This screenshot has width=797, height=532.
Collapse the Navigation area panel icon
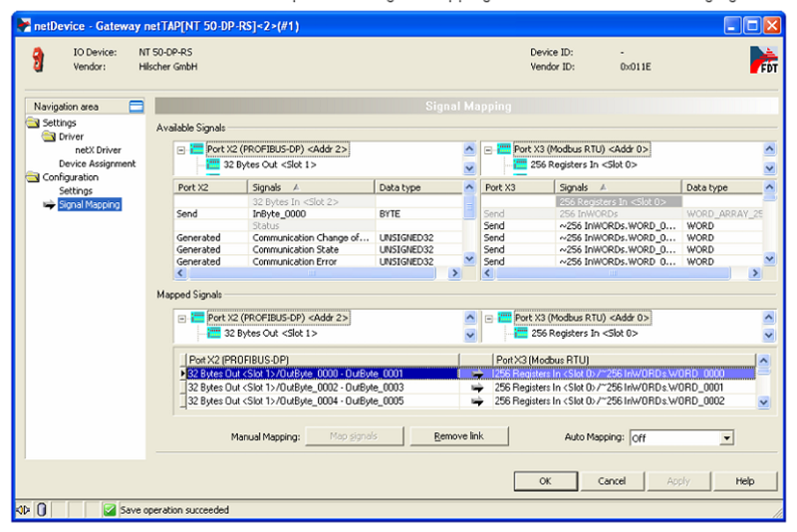tap(136, 107)
